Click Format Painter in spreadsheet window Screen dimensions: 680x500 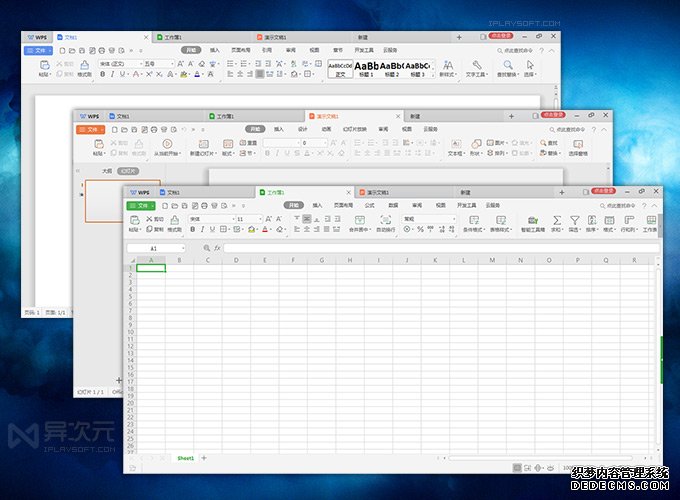(174, 223)
